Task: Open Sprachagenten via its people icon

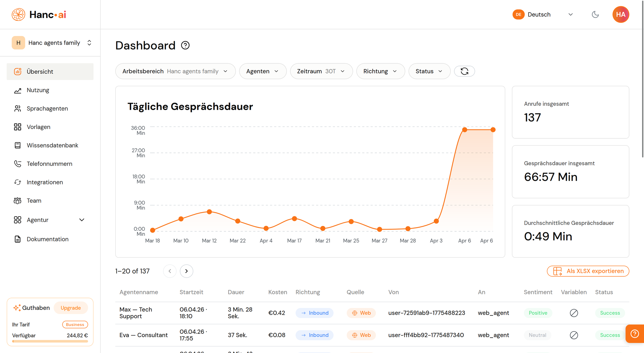Action: [18, 108]
